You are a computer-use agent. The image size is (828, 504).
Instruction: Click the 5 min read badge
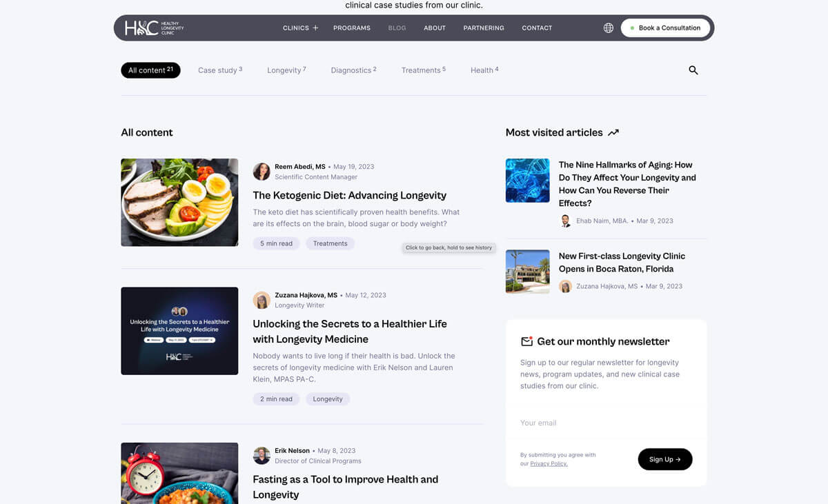coord(276,243)
